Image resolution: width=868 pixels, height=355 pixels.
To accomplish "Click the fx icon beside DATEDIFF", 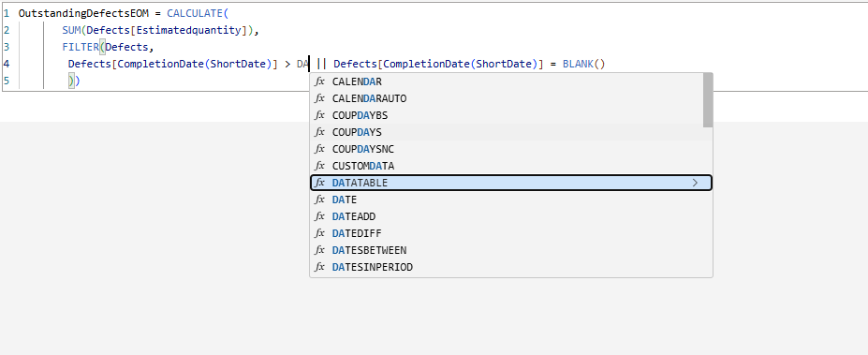I will click(319, 233).
